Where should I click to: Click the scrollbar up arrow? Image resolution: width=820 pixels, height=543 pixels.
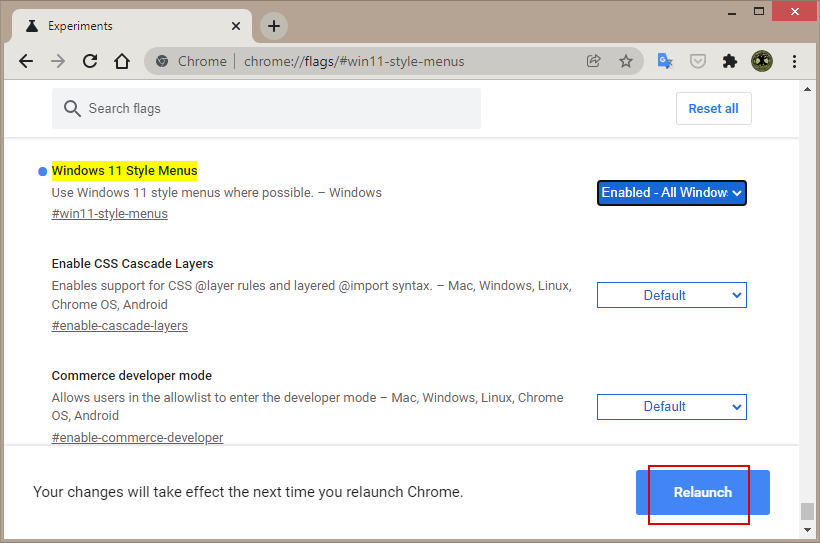[807, 89]
